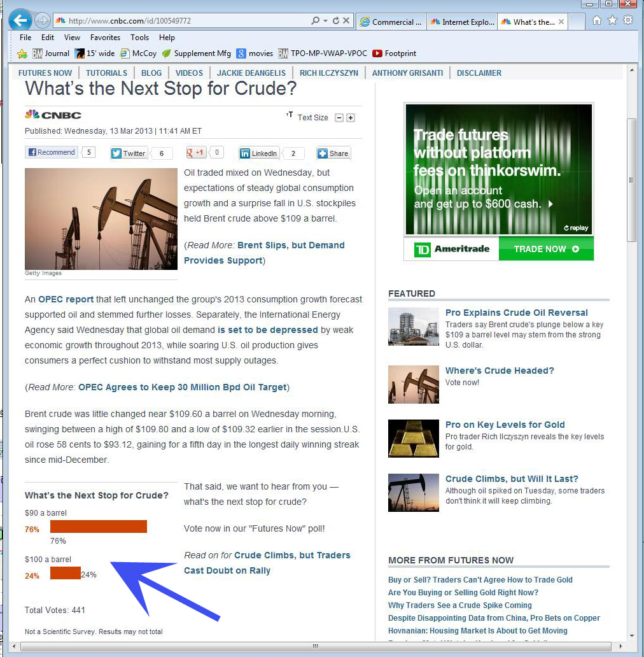Image resolution: width=644 pixels, height=657 pixels.
Task: Open the Favorites menu
Action: (105, 38)
